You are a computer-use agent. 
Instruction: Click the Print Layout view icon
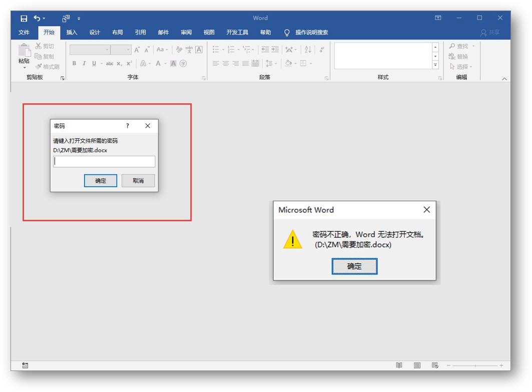click(x=416, y=365)
